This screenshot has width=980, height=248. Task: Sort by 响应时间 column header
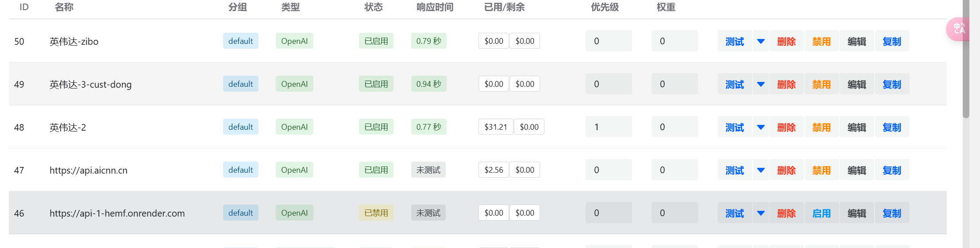coord(435,7)
